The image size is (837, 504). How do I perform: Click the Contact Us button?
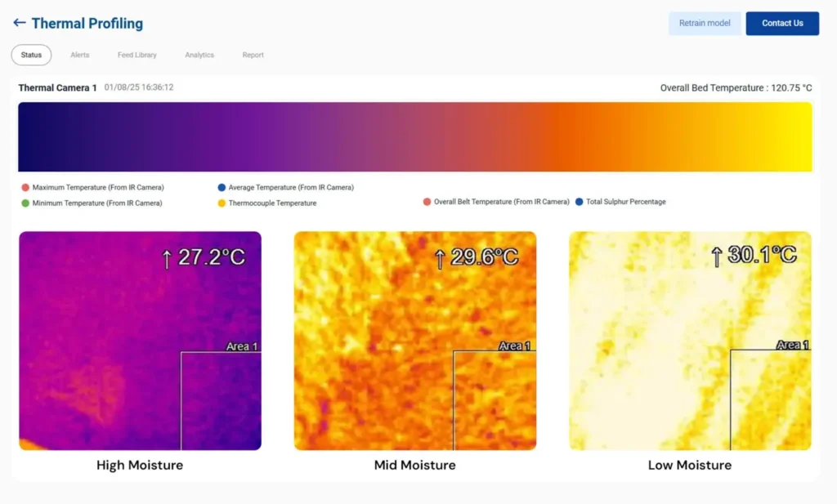click(x=782, y=24)
